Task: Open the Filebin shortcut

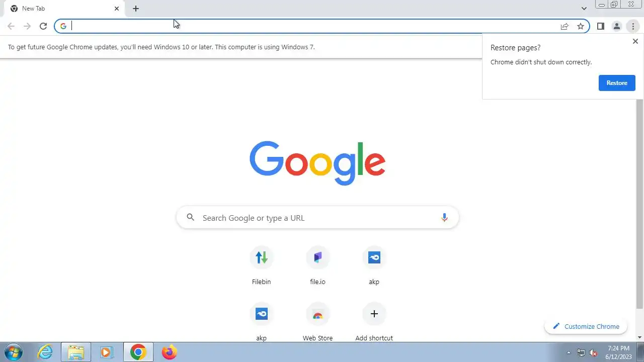Action: (x=261, y=266)
